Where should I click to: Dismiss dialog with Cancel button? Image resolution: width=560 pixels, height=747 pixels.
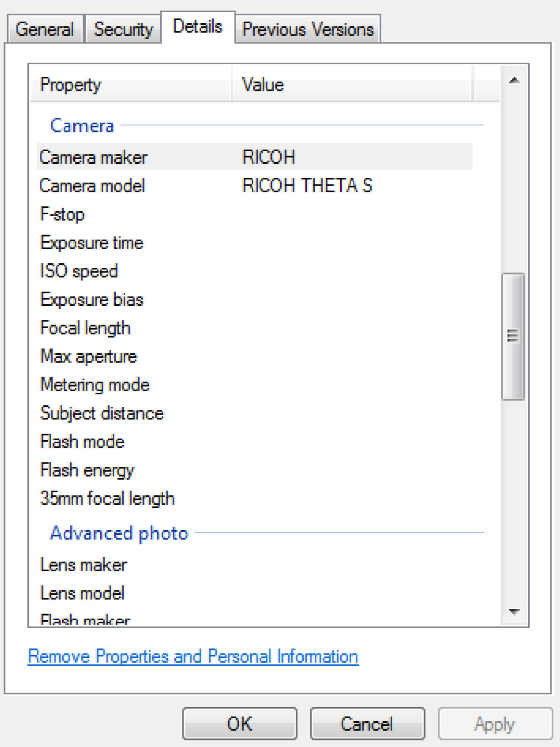coord(367,724)
